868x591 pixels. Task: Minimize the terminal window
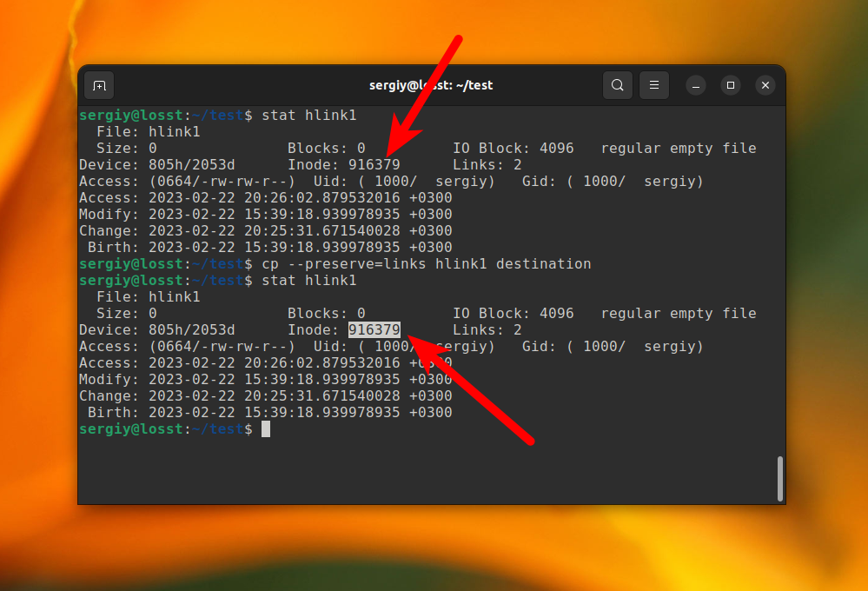point(696,85)
